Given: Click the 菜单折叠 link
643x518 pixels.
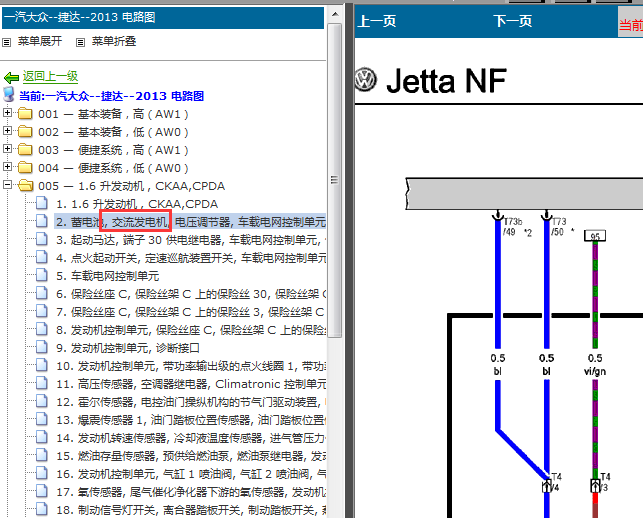Looking at the screenshot, I should (x=114, y=41).
